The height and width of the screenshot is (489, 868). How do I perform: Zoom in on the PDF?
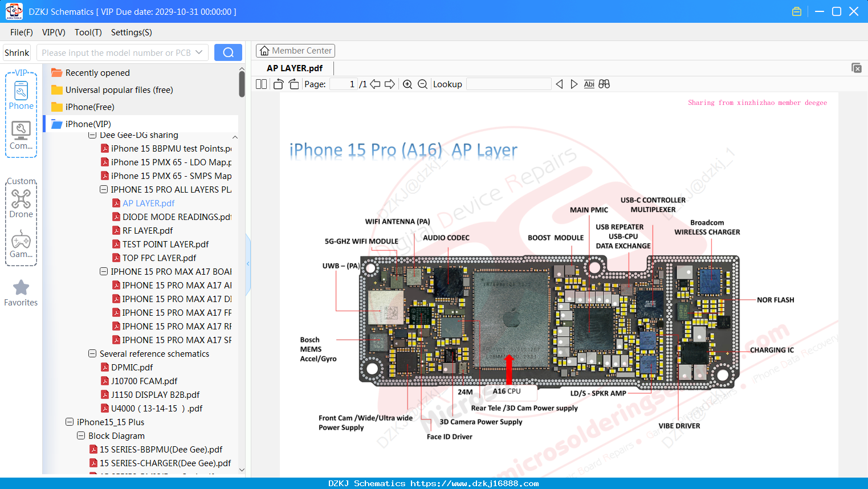[407, 84]
